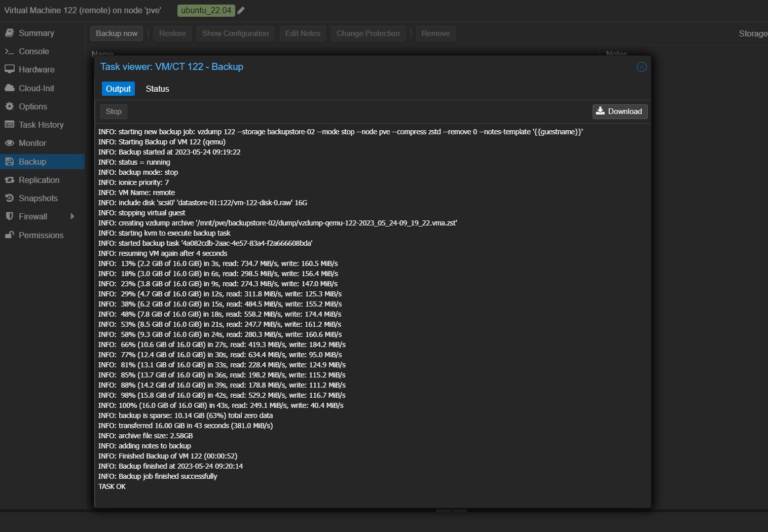Select the Hardware monitor icon
Image resolution: width=768 pixels, height=532 pixels.
coord(9,69)
